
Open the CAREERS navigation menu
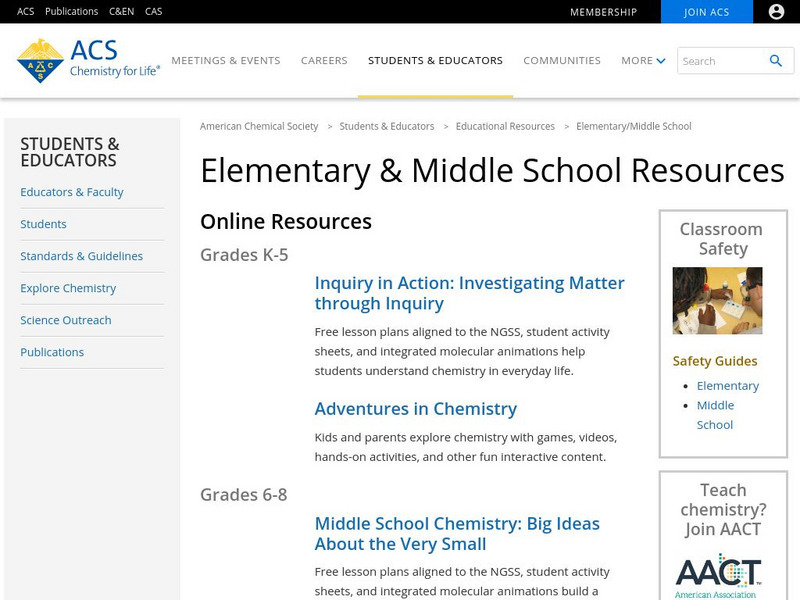(323, 60)
